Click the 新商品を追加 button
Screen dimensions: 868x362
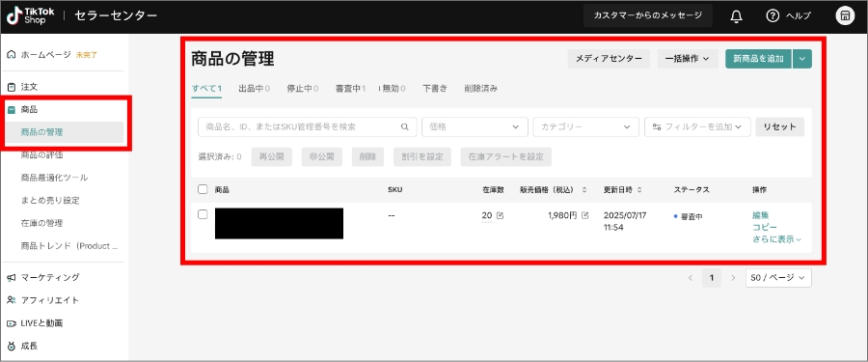(x=758, y=59)
